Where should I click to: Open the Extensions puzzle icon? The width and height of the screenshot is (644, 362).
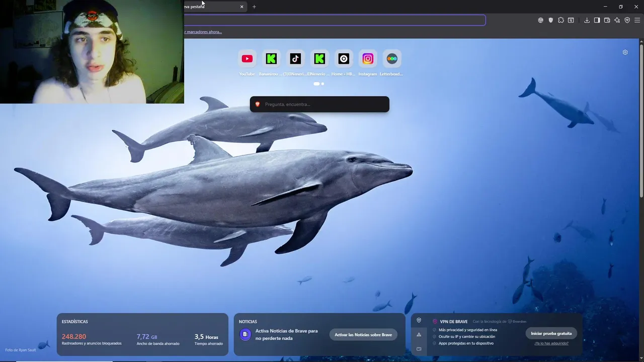[x=561, y=20]
